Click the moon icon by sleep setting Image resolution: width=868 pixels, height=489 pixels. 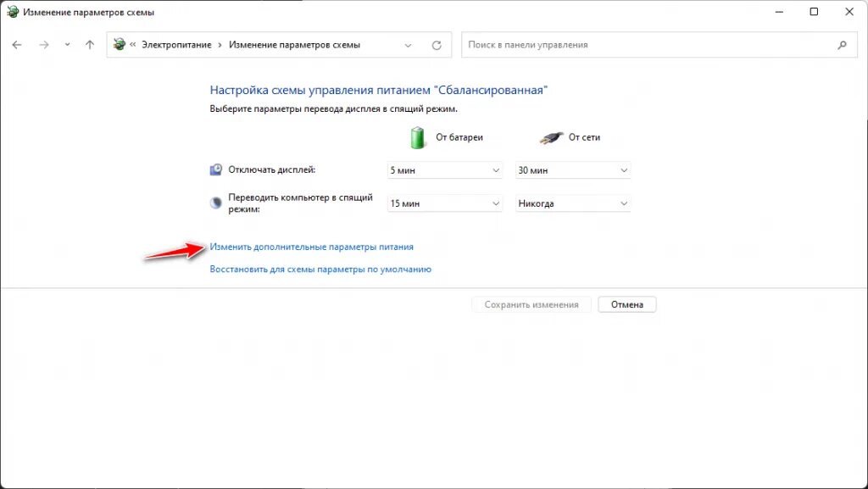pos(216,203)
